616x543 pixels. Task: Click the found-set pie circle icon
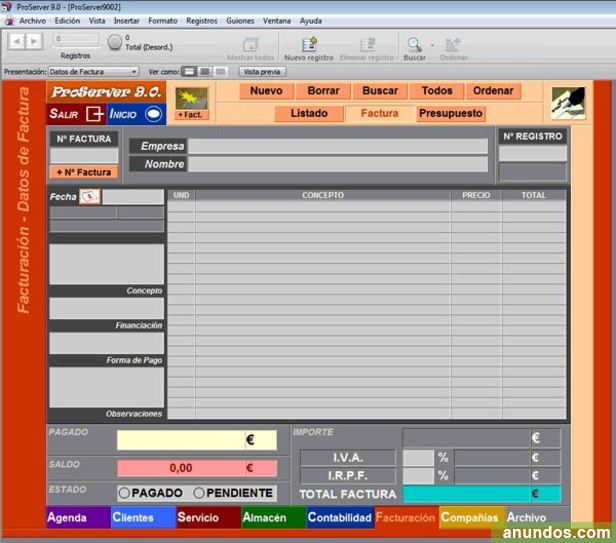point(115,42)
